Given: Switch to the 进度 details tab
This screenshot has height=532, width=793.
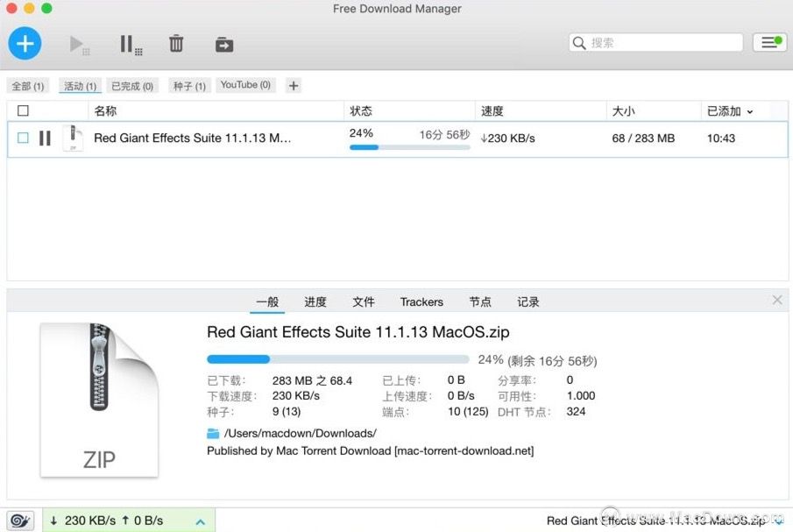Looking at the screenshot, I should 315,301.
